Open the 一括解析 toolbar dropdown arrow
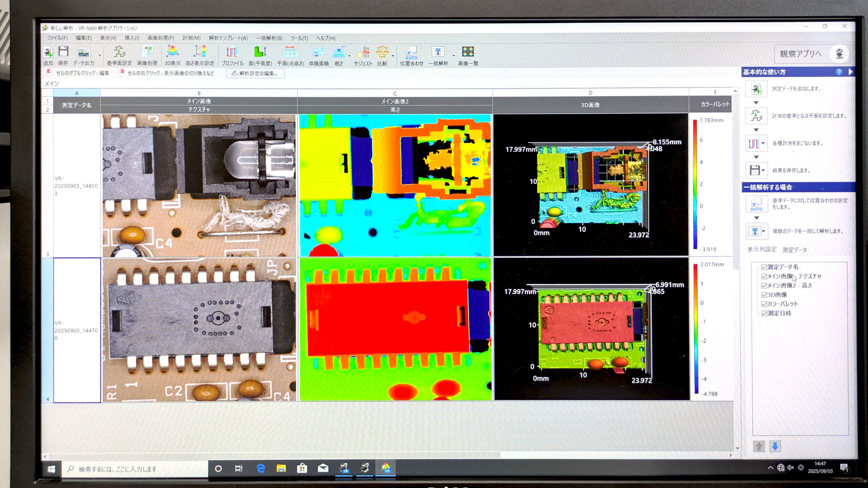The height and width of the screenshot is (488, 868). click(453, 55)
